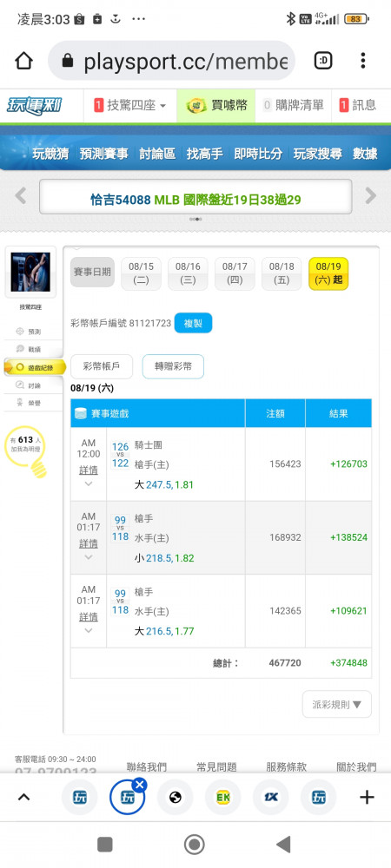Open the 技驚四座 account dropdown

coord(130,105)
